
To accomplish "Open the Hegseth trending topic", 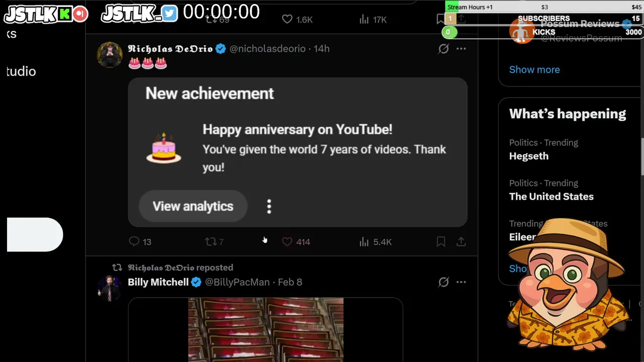I will pos(529,156).
